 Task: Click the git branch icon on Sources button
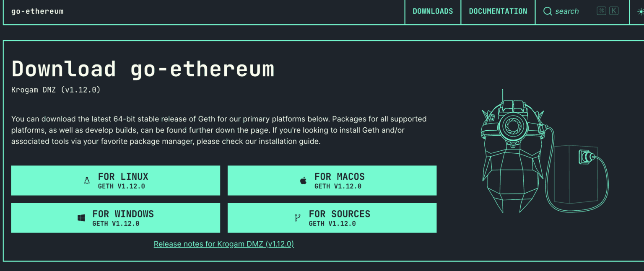pos(298,217)
